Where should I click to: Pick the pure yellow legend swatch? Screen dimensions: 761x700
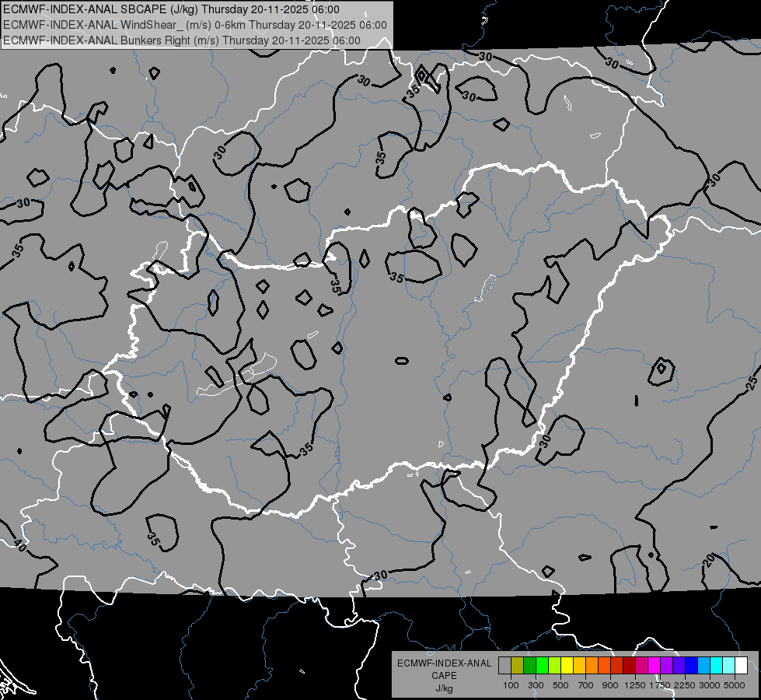coord(567,665)
